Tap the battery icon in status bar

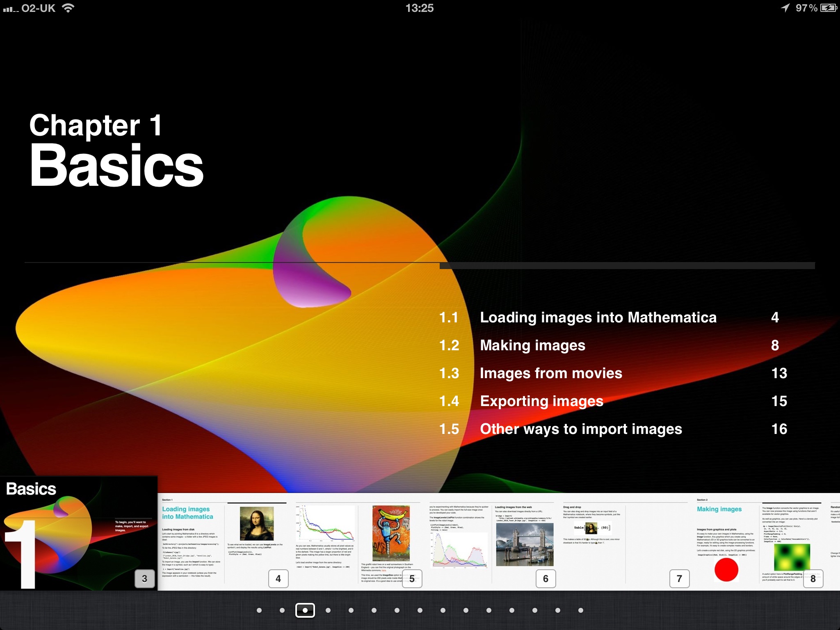point(829,8)
